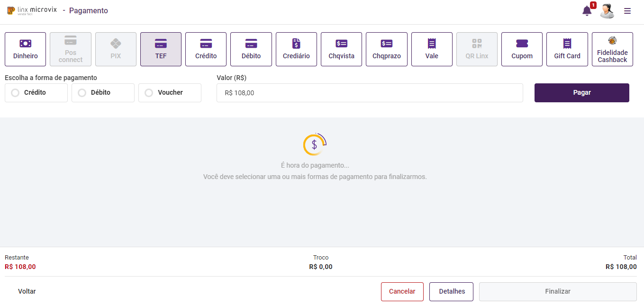
Task: Open Fidelidade Cashback option
Action: pyautogui.click(x=612, y=49)
